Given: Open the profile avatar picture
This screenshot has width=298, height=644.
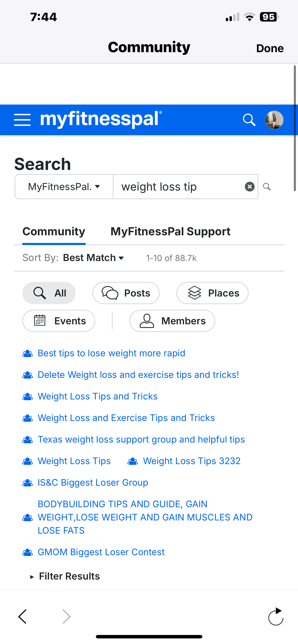Looking at the screenshot, I should click(x=274, y=120).
